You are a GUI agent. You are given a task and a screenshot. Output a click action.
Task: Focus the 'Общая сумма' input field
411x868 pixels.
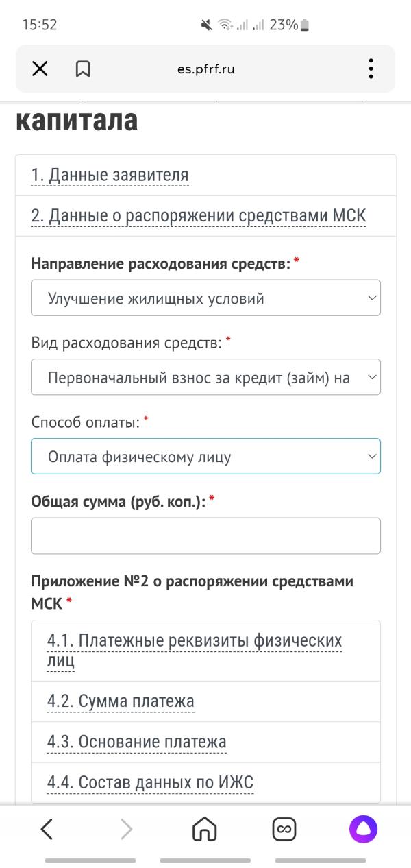point(206,535)
